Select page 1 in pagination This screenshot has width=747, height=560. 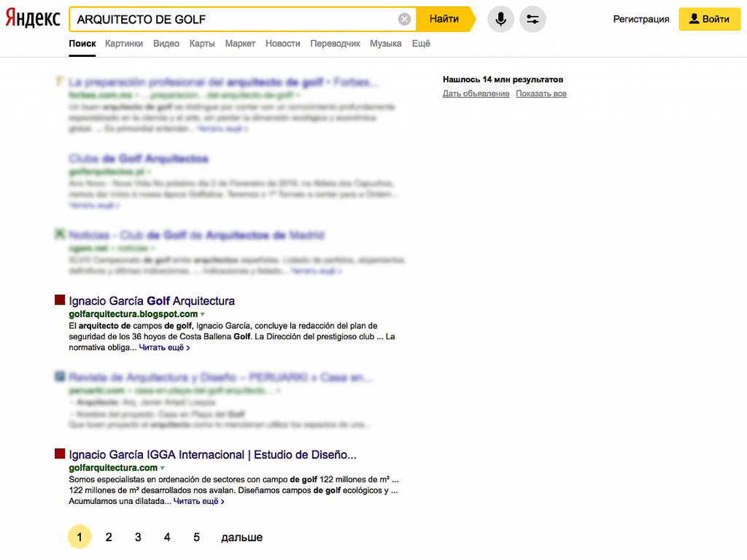[x=79, y=537]
